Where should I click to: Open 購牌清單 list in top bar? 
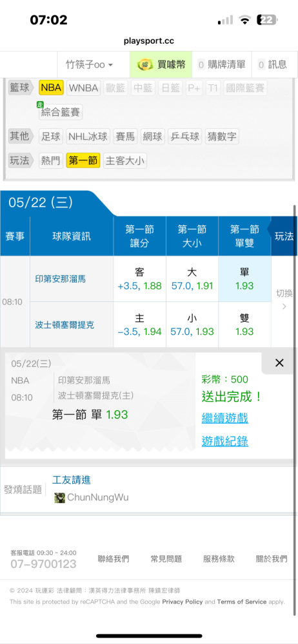[x=221, y=64]
